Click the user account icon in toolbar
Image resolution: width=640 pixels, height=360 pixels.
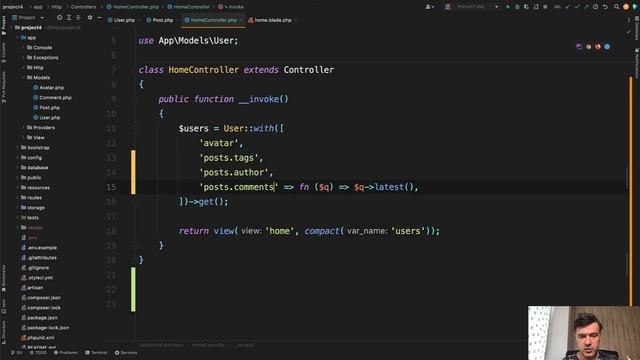pyautogui.click(x=429, y=7)
